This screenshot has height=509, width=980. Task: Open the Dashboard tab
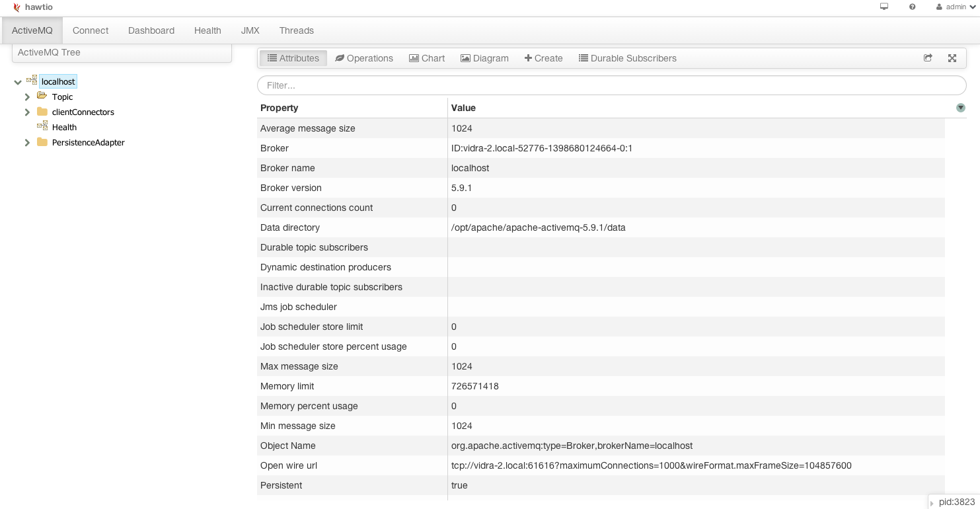151,30
